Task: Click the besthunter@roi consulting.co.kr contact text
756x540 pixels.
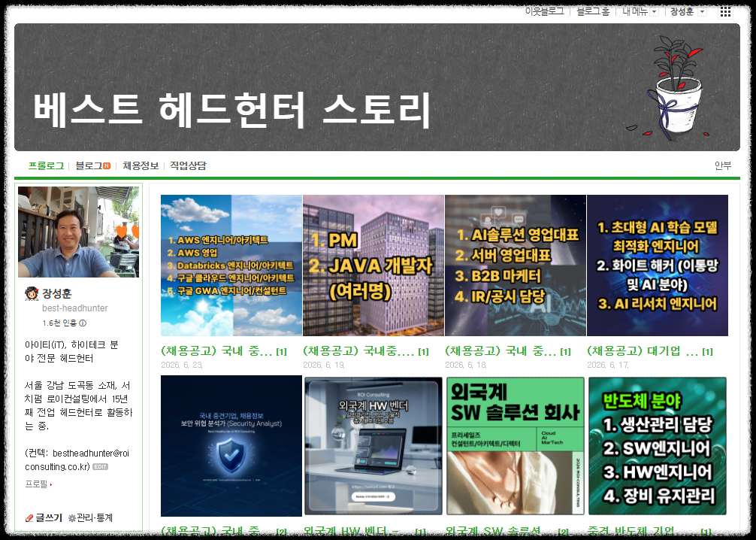Action: (x=77, y=460)
